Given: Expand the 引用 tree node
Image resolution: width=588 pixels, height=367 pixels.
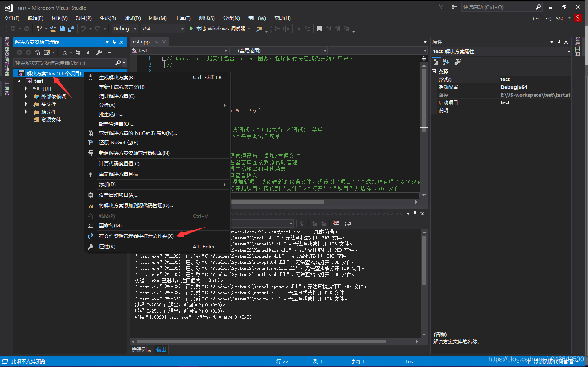Looking at the screenshot, I should 26,89.
